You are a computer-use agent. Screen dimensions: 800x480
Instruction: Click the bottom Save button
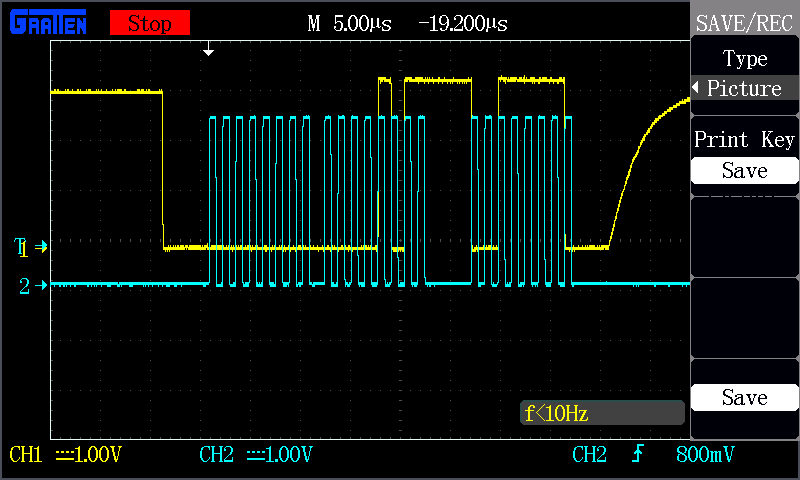(744, 397)
